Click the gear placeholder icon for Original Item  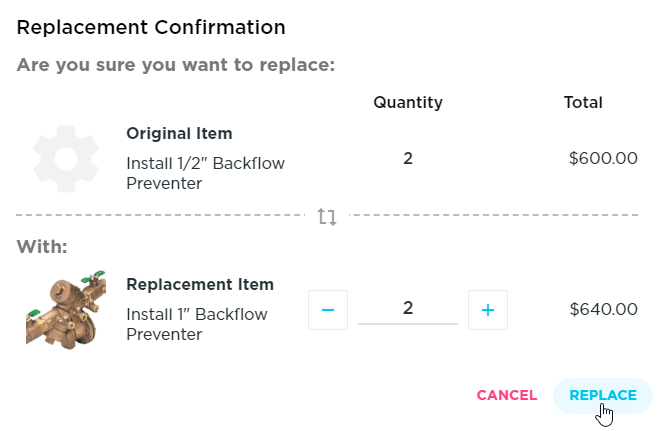pyautogui.click(x=66, y=158)
